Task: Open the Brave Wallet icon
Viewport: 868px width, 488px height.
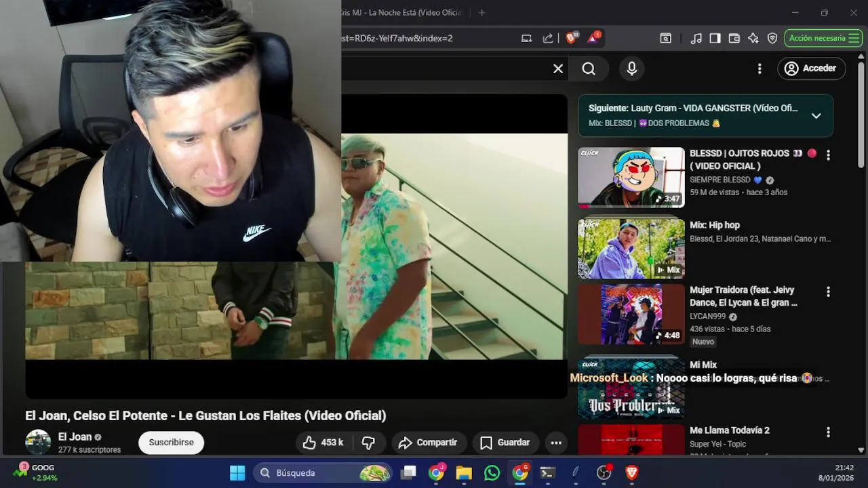Action: [x=734, y=39]
